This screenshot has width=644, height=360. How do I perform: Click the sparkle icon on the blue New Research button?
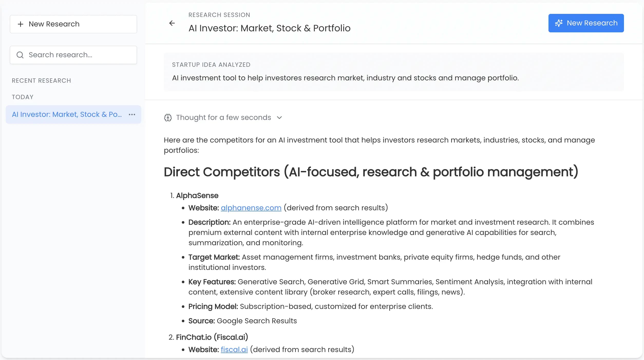click(559, 23)
